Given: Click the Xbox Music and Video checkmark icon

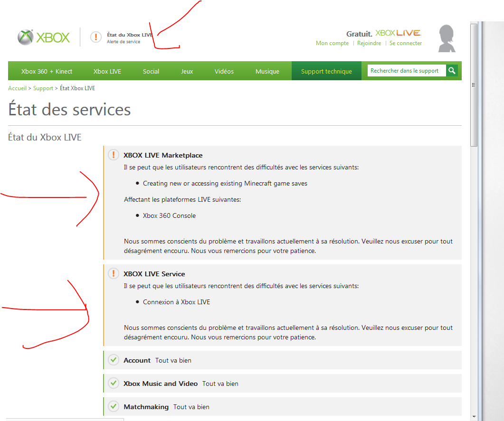Looking at the screenshot, I should point(114,383).
